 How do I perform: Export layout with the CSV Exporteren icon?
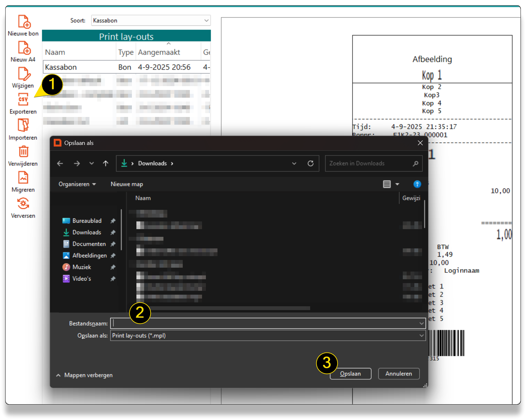point(23,100)
